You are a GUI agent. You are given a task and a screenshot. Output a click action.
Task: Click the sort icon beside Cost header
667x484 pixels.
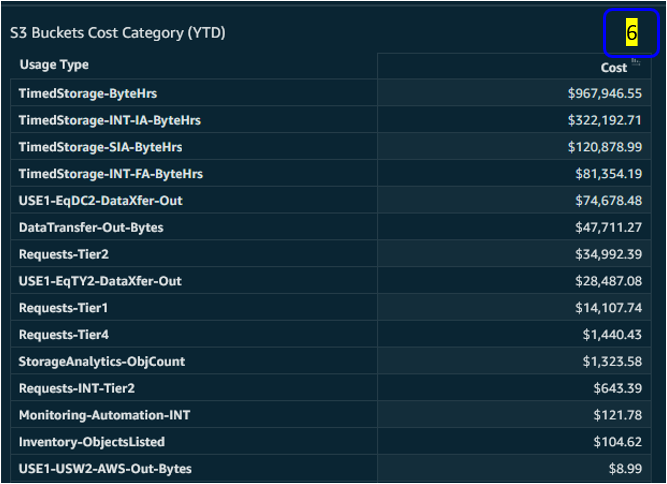(x=636, y=61)
